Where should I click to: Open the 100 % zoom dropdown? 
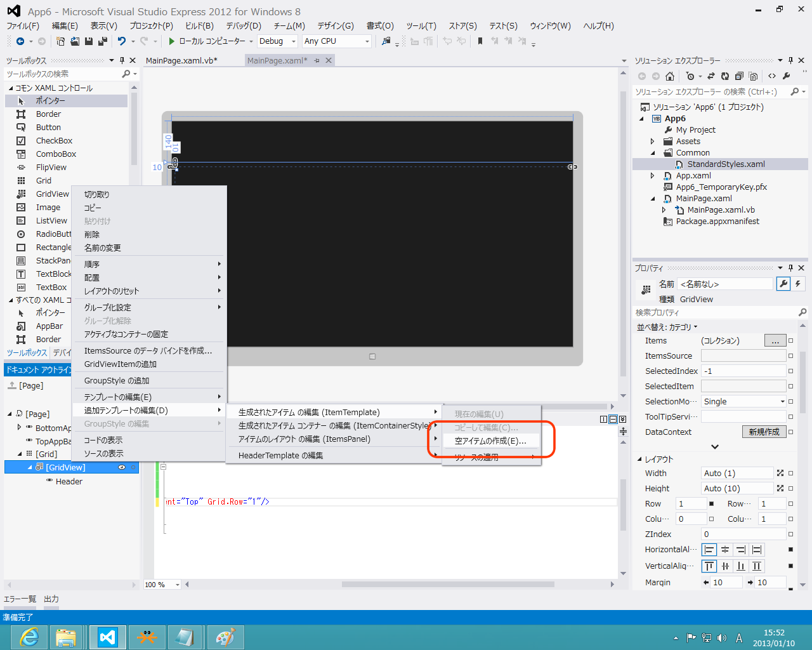pos(177,585)
